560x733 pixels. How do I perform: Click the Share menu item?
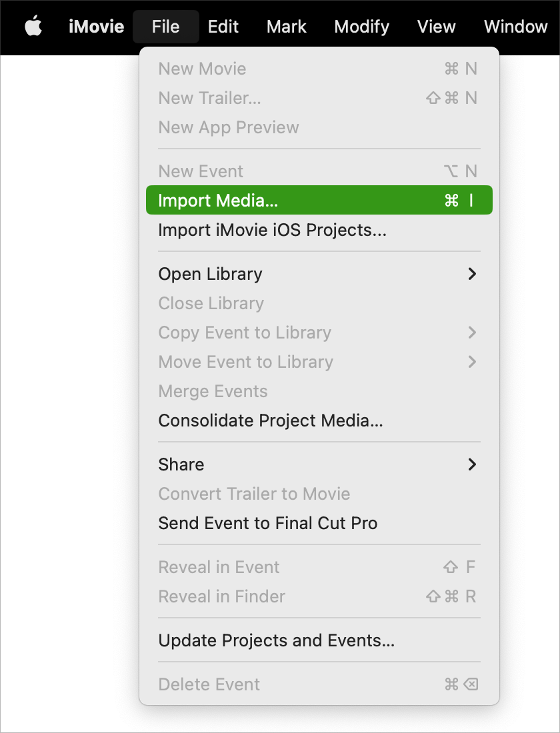click(319, 464)
